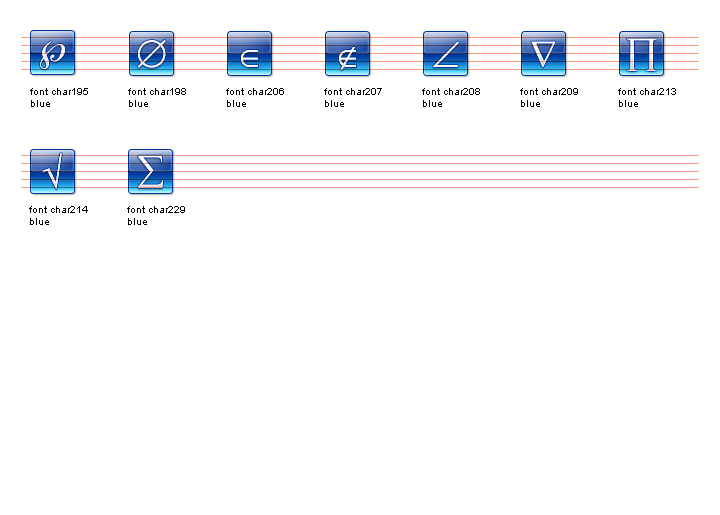Select the "font char198" caption text
The height and width of the screenshot is (515, 720).
[x=157, y=92]
